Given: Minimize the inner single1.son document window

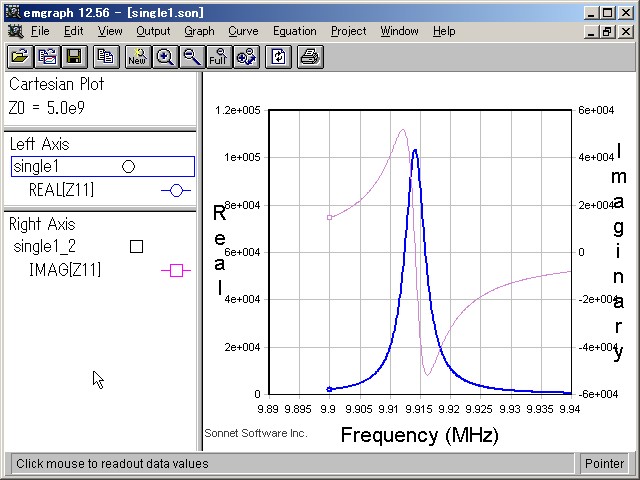Looking at the screenshot, I should click(x=591, y=31).
